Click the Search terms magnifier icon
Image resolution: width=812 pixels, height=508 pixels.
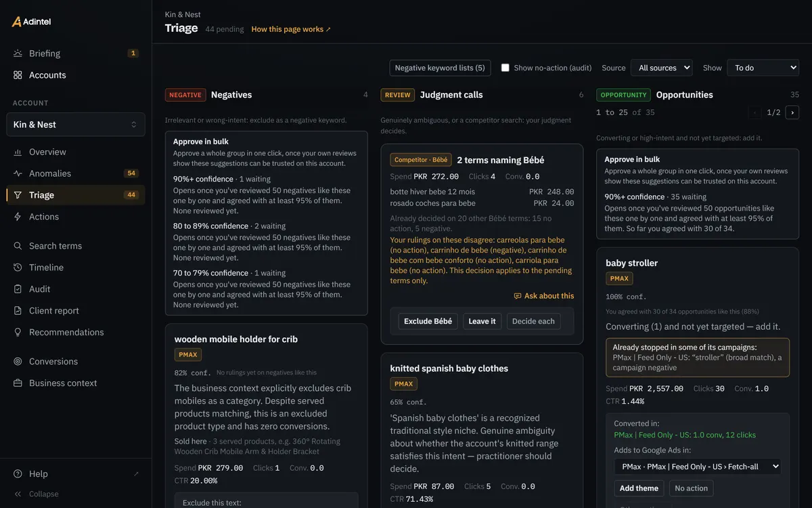[x=18, y=246]
